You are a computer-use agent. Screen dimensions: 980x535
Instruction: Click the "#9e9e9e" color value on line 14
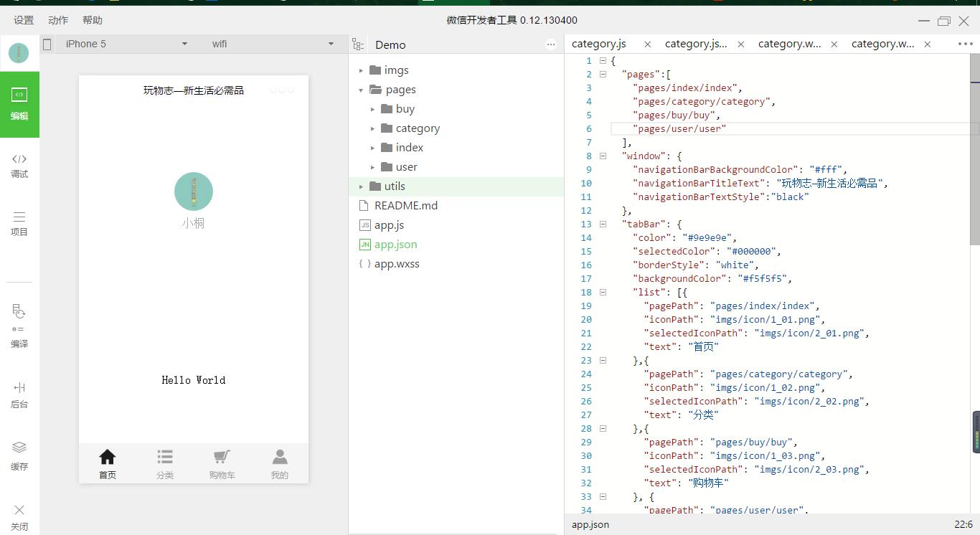click(x=707, y=237)
